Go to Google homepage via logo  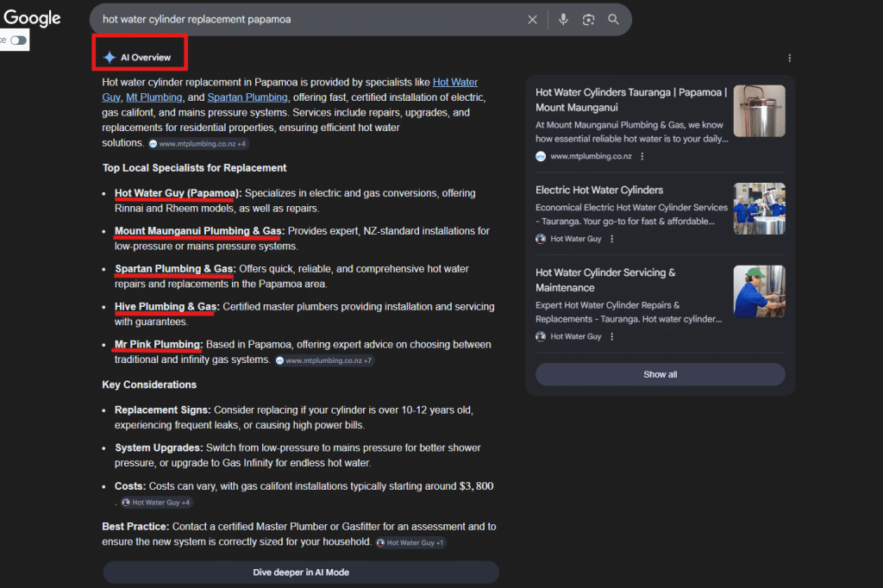[x=32, y=18]
